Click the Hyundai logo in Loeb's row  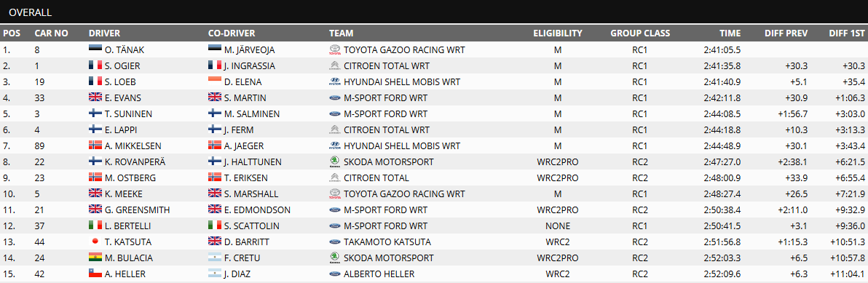335,82
